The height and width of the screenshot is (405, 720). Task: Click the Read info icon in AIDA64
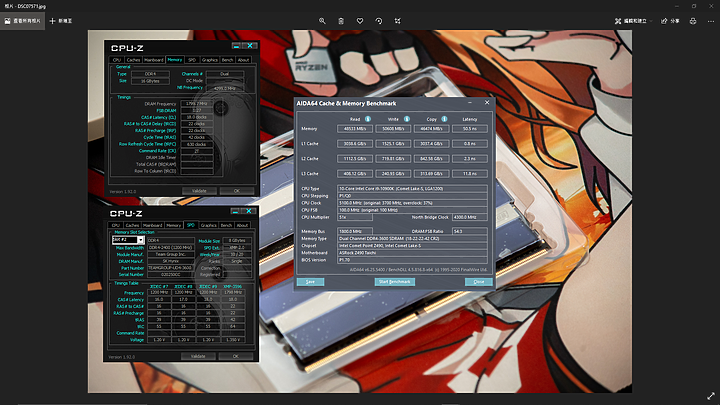coord(368,119)
